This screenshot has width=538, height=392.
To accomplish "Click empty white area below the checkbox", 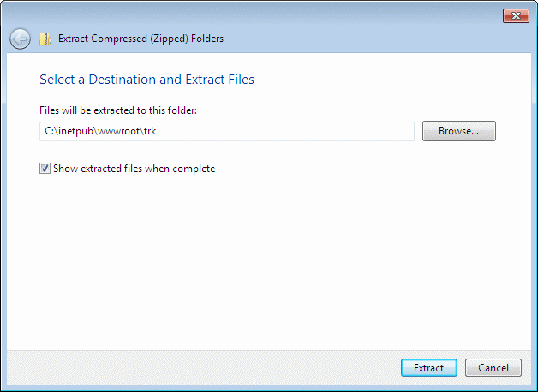I will (269, 260).
